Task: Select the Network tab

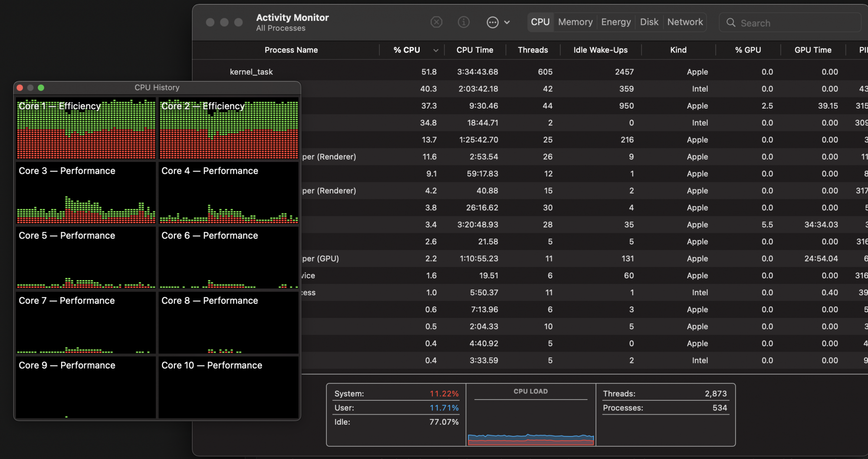Action: (x=685, y=22)
